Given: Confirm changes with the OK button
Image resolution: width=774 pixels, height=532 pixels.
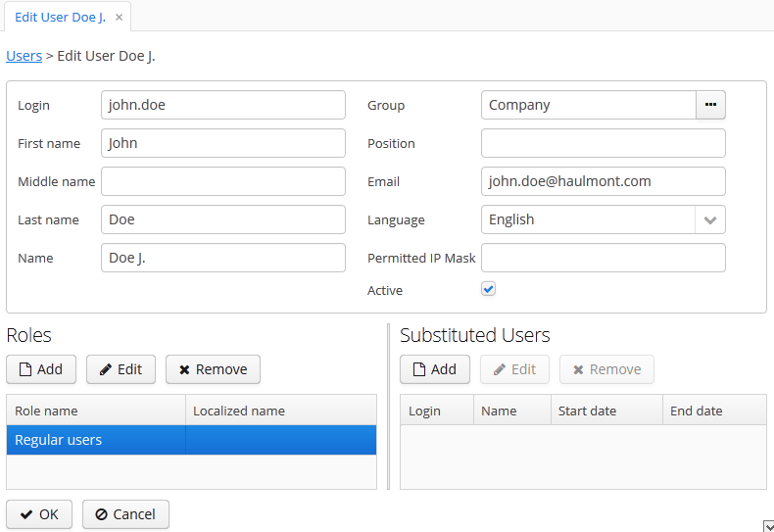Looking at the screenshot, I should point(39,514).
